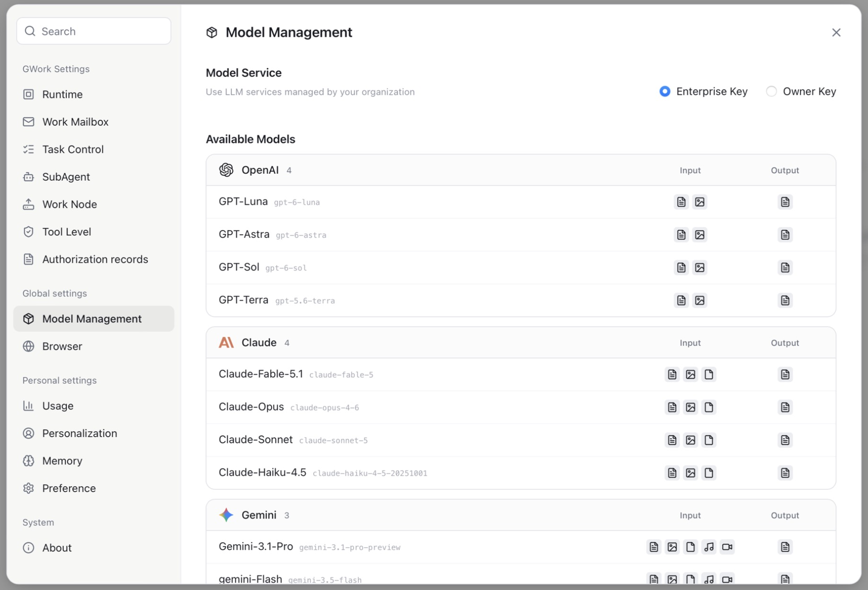
Task: Focus the Search field in the sidebar
Action: (94, 31)
